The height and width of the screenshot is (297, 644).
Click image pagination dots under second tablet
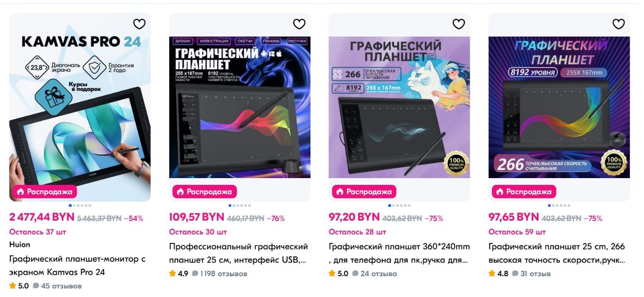click(240, 205)
